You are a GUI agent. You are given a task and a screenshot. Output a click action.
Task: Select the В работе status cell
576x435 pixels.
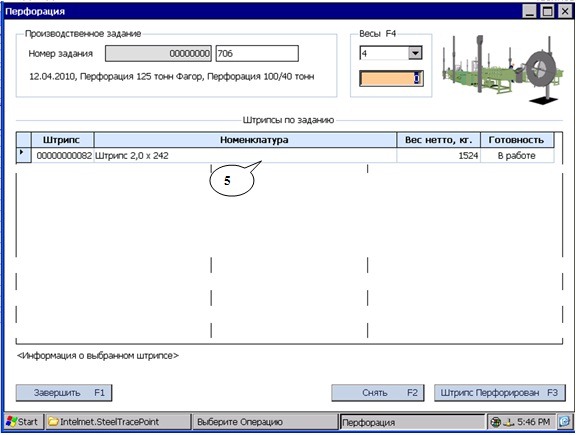pos(516,155)
